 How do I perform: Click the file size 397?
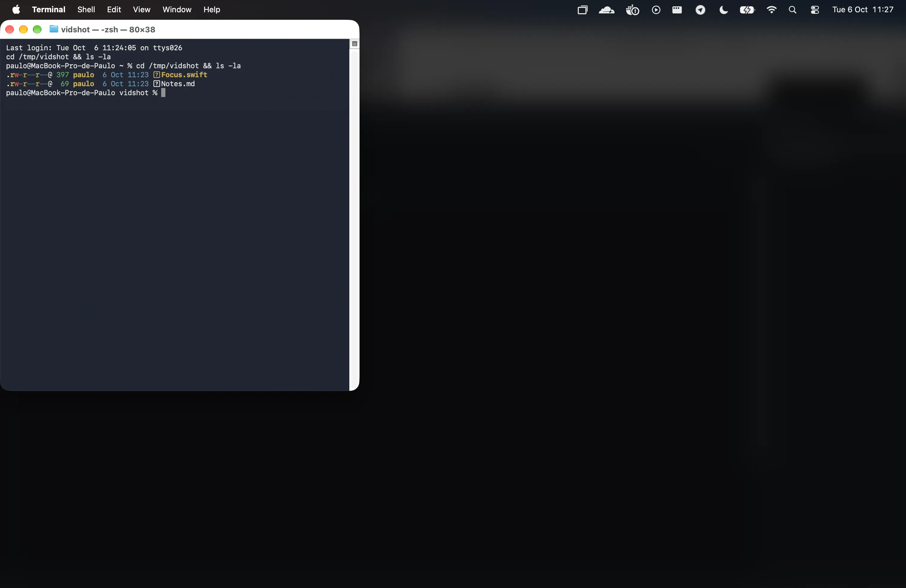point(62,75)
